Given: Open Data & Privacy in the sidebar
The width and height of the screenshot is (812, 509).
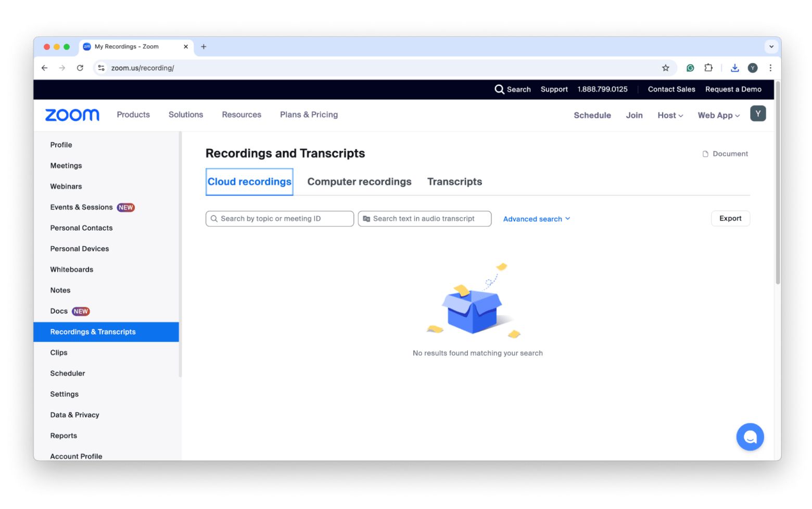Looking at the screenshot, I should pyautogui.click(x=74, y=415).
